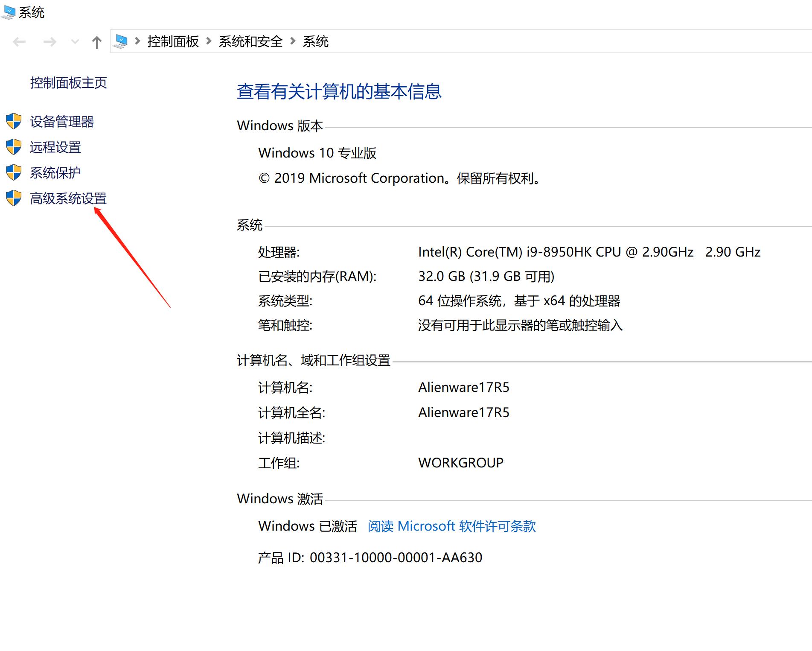Click the system icon in the title bar
This screenshot has width=812, height=651.
(9, 12)
